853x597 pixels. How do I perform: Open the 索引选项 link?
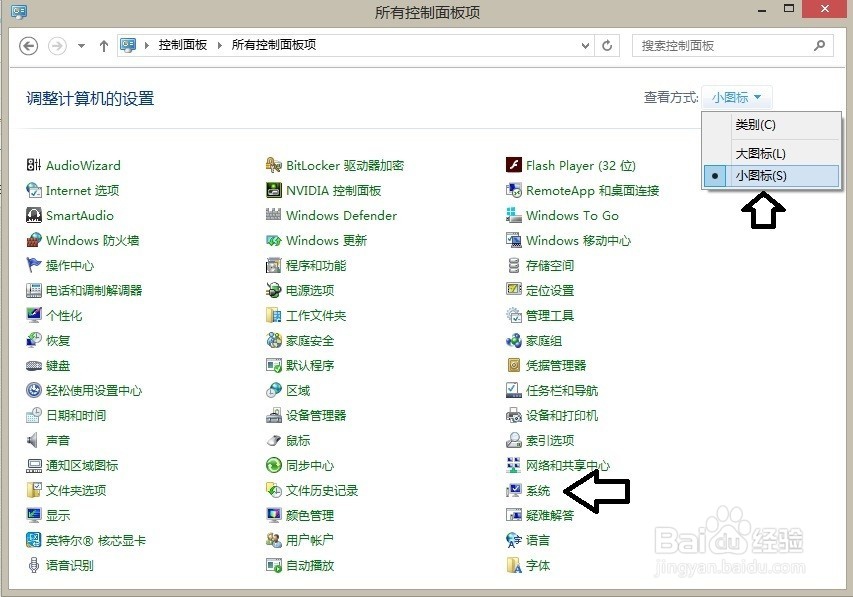pyautogui.click(x=550, y=440)
